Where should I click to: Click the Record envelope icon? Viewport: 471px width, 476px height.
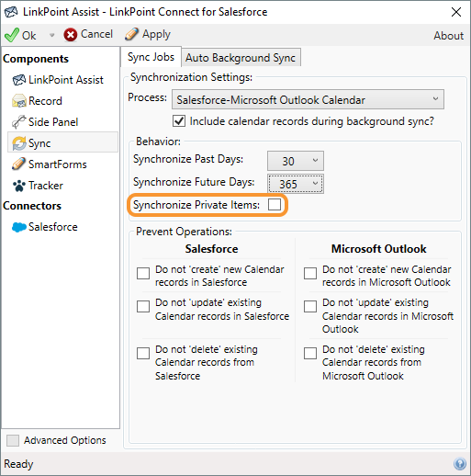[19, 101]
